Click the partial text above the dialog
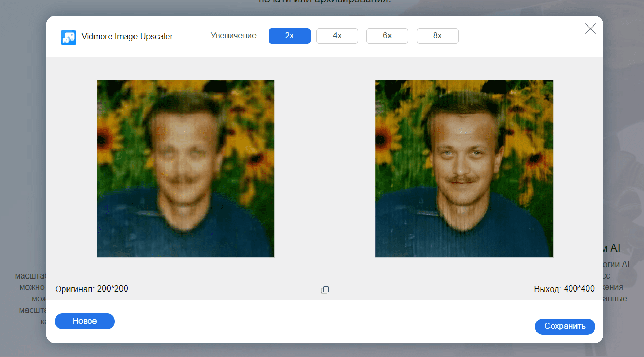 (325, 2)
